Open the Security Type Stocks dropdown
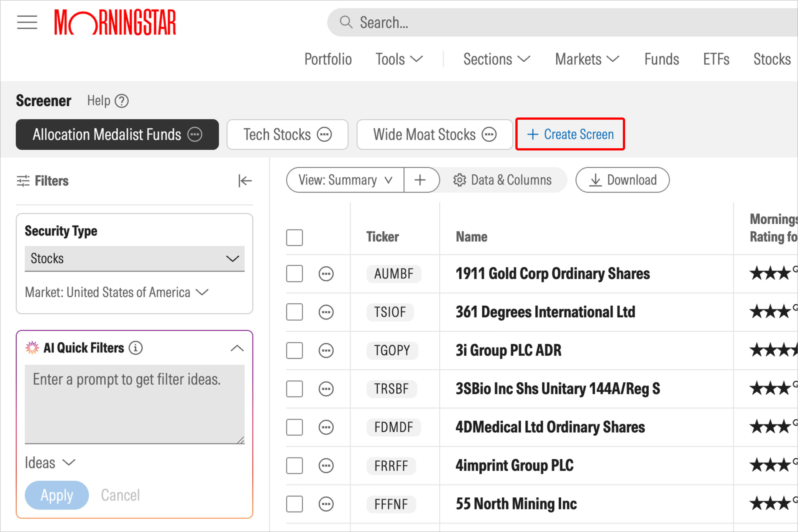The width and height of the screenshot is (798, 532). click(135, 259)
